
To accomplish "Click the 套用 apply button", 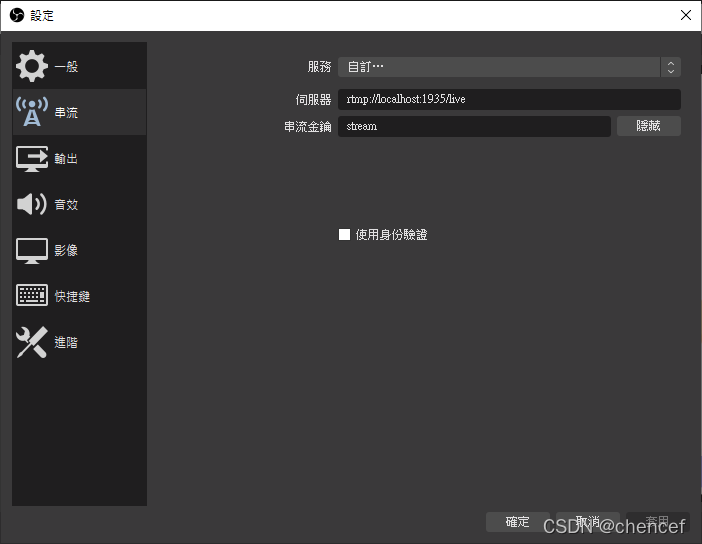I will [658, 522].
